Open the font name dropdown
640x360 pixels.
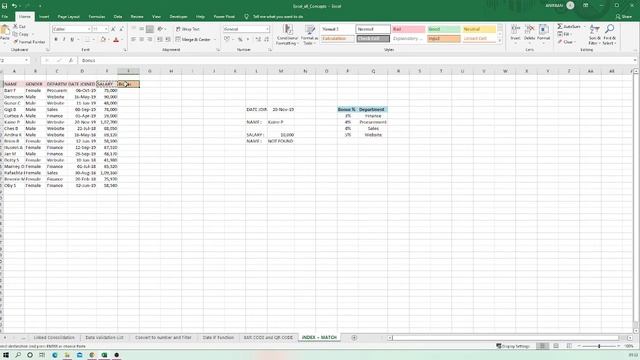(x=89, y=29)
